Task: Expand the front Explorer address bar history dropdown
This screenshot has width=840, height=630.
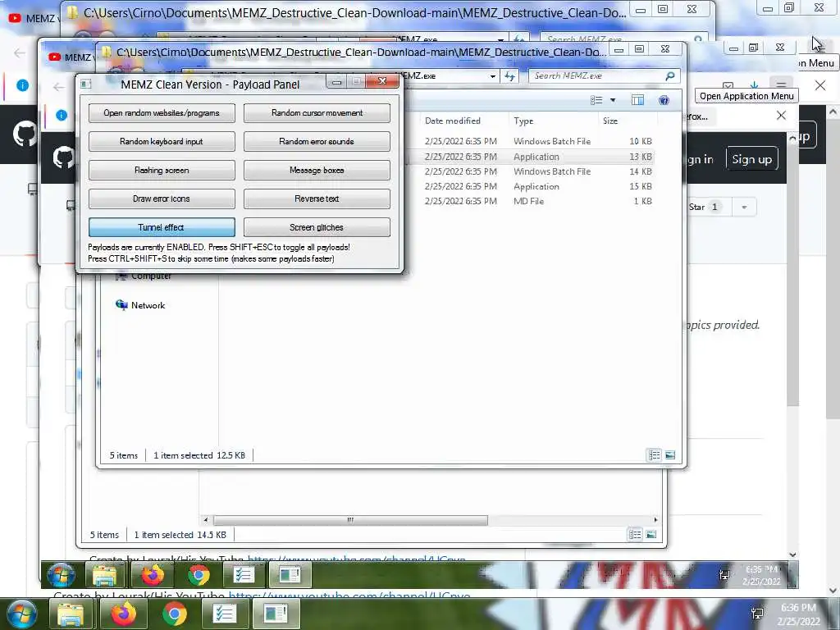Action: 493,76
